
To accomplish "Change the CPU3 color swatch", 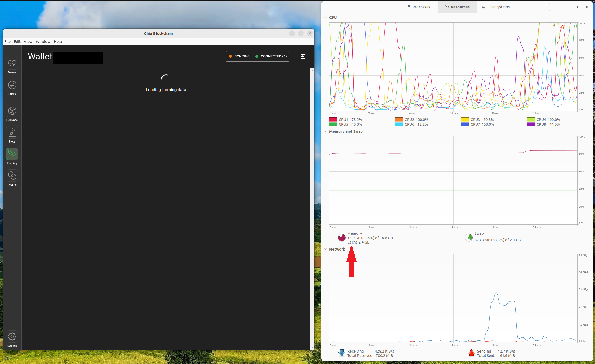I will (465, 120).
